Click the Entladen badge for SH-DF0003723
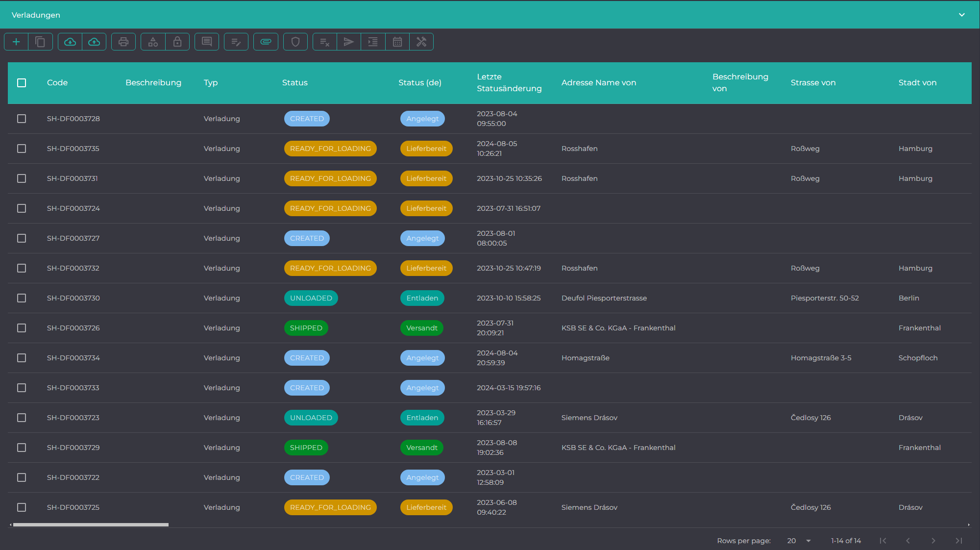The height and width of the screenshot is (550, 980). pyautogui.click(x=422, y=418)
